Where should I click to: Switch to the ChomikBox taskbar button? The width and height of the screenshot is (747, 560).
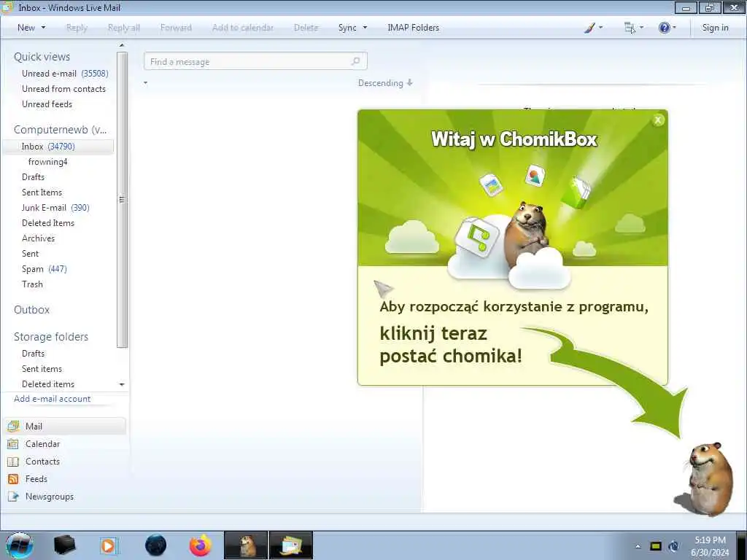tap(246, 545)
